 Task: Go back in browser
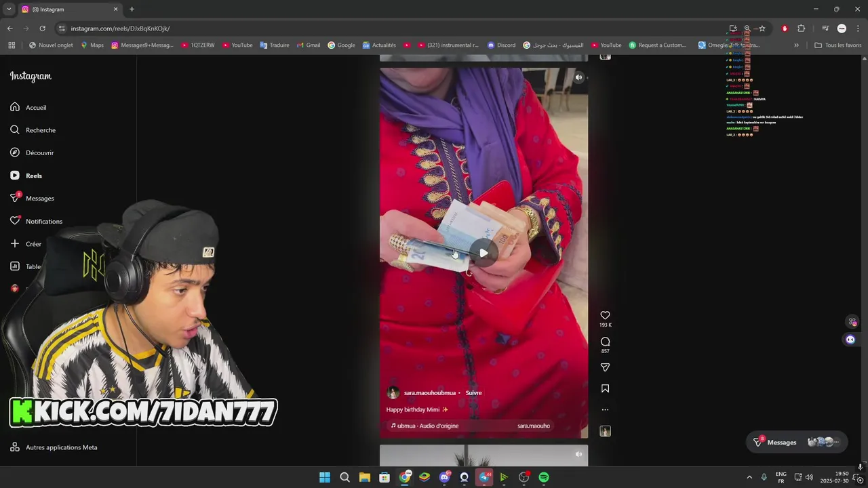(9, 28)
